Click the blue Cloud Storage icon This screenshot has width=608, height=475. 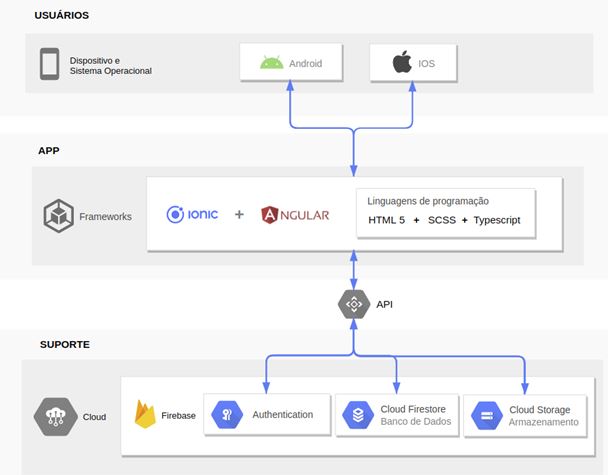click(x=487, y=415)
